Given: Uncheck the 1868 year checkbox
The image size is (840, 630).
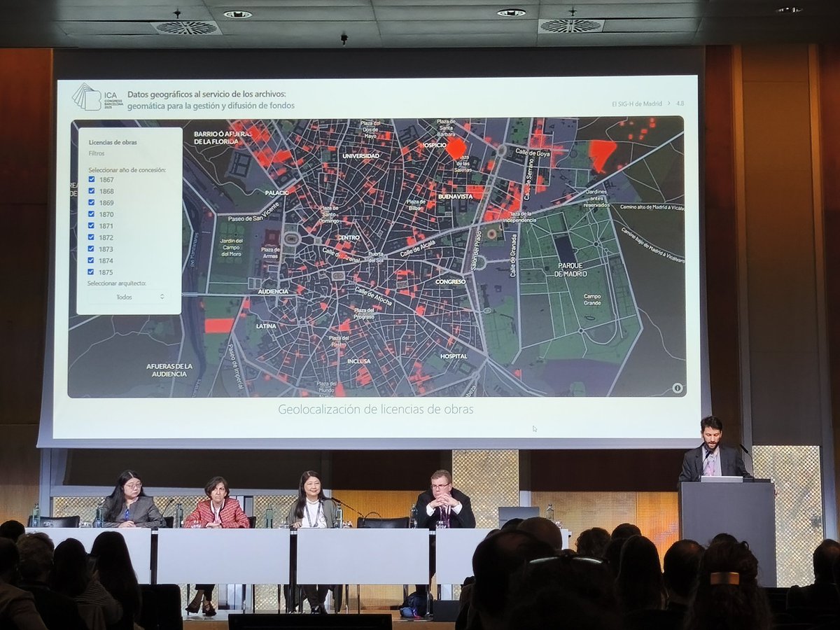Looking at the screenshot, I should pyautogui.click(x=92, y=191).
